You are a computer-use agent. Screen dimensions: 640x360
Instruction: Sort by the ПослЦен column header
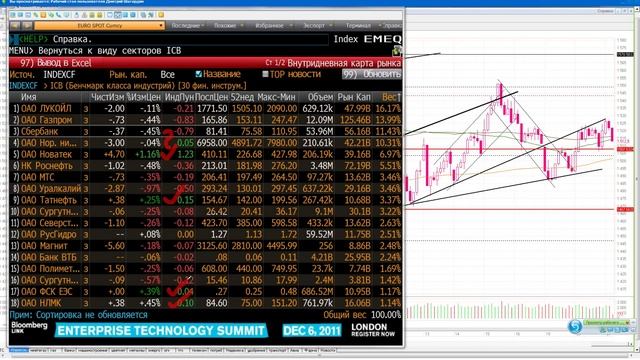pos(211,97)
